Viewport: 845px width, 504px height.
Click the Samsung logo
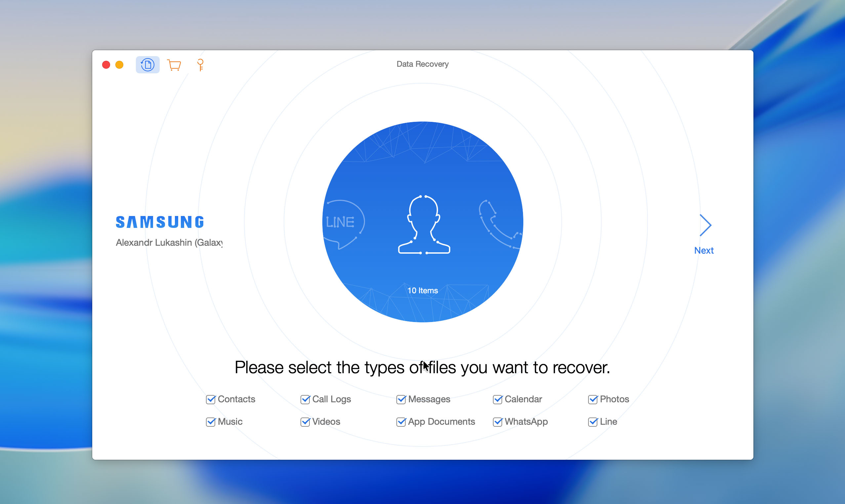[x=160, y=222]
